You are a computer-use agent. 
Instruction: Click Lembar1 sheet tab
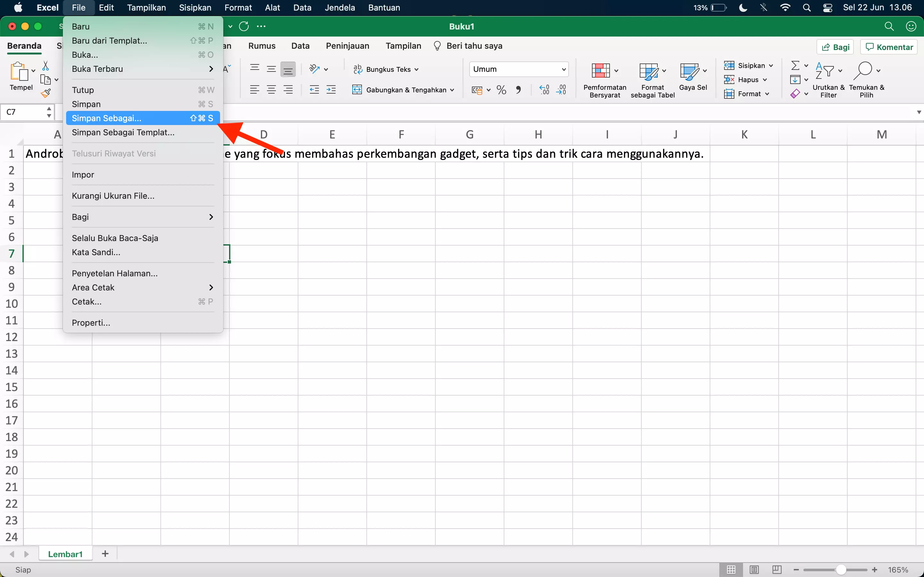coord(64,554)
